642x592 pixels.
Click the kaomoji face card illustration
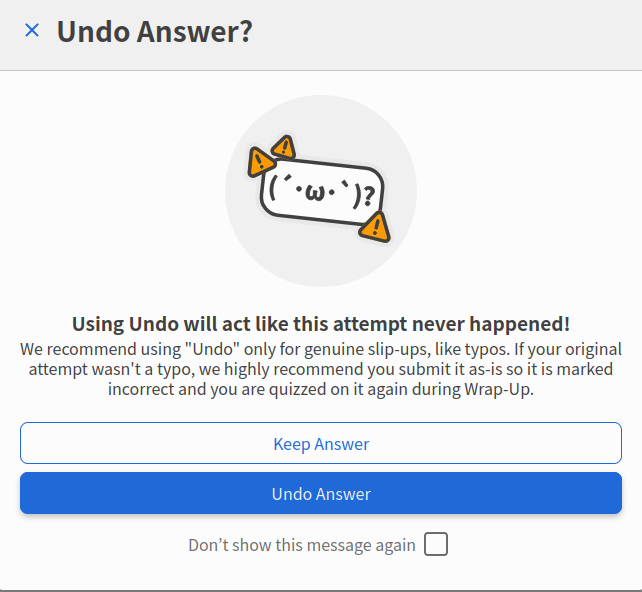coord(322,192)
